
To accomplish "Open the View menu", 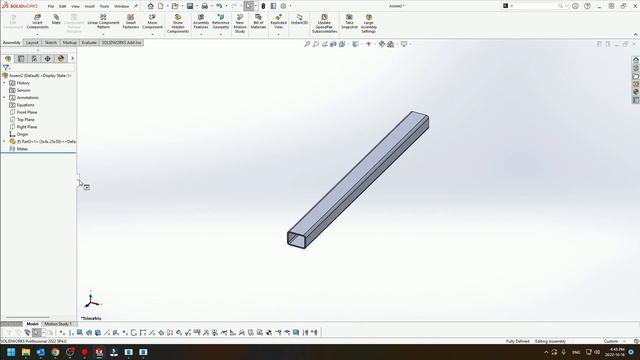I will point(76,7).
